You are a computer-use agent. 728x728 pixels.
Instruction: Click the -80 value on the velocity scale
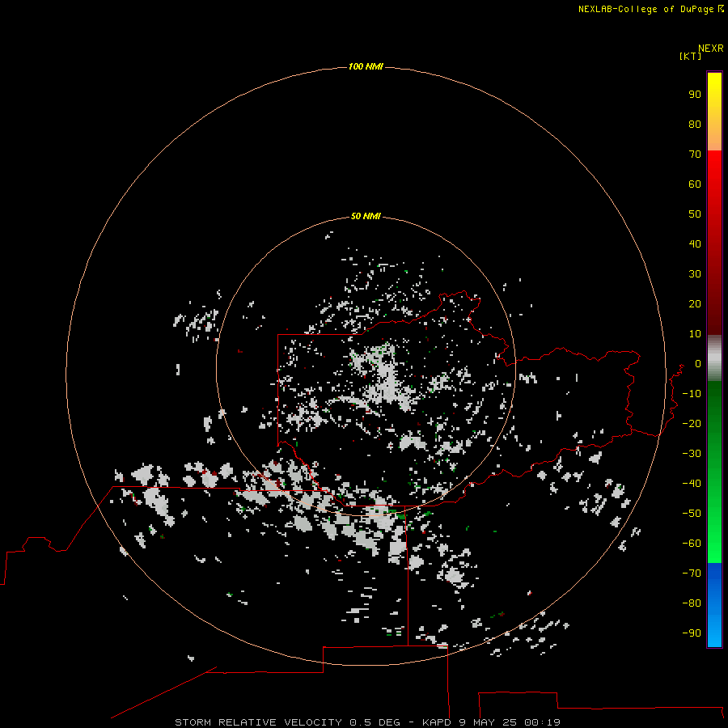click(x=692, y=603)
